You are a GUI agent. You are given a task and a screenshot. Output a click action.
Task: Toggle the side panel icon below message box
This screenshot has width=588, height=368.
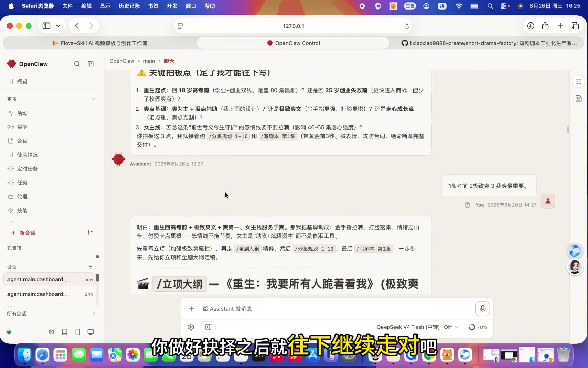[208, 327]
